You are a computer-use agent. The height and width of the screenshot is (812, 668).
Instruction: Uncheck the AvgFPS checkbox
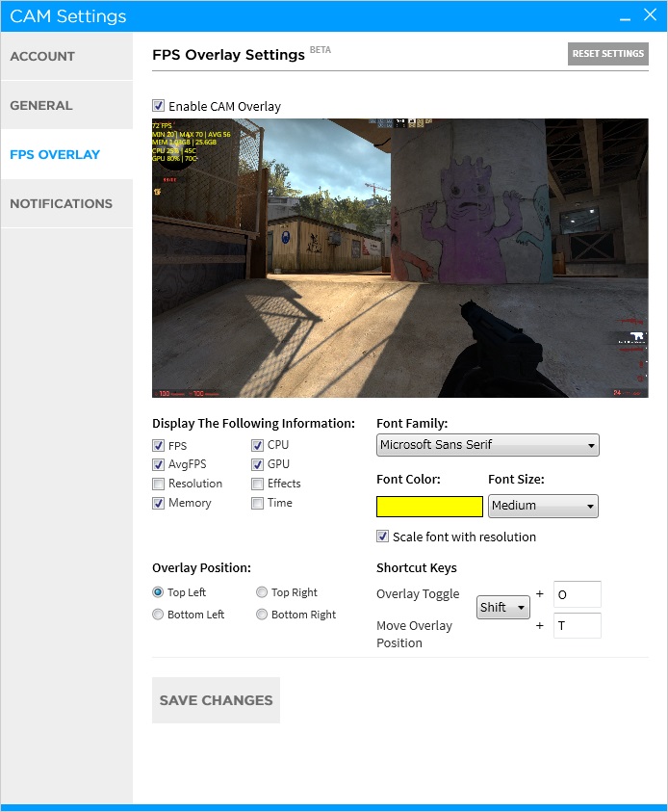[158, 464]
